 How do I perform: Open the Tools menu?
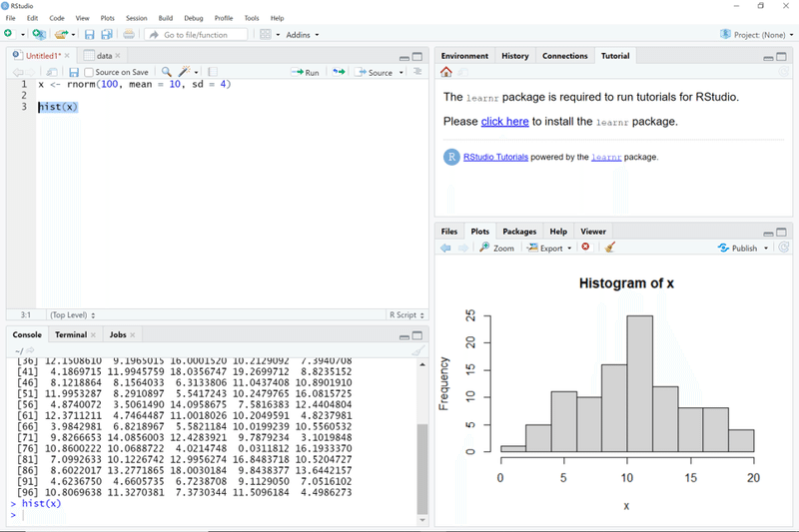click(x=252, y=18)
